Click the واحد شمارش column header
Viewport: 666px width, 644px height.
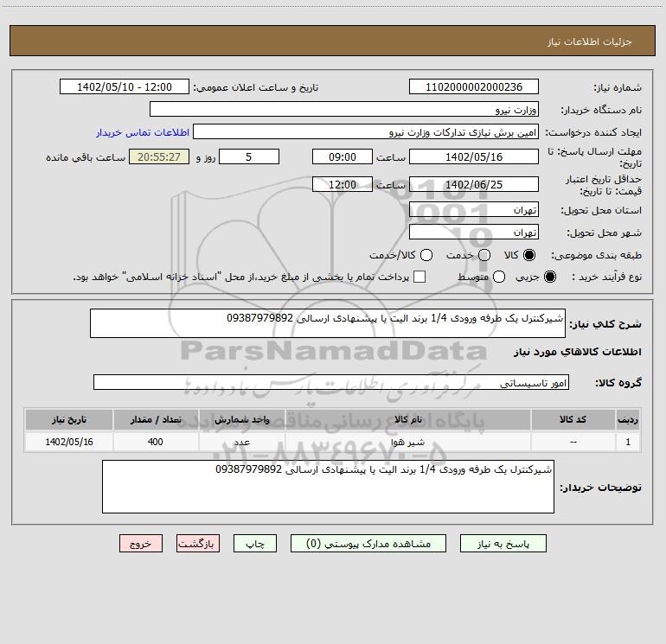241,419
